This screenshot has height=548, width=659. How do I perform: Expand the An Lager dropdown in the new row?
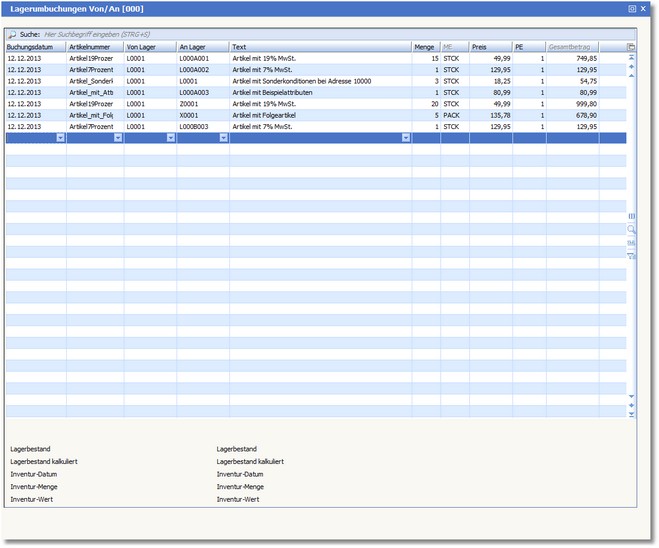(x=223, y=138)
